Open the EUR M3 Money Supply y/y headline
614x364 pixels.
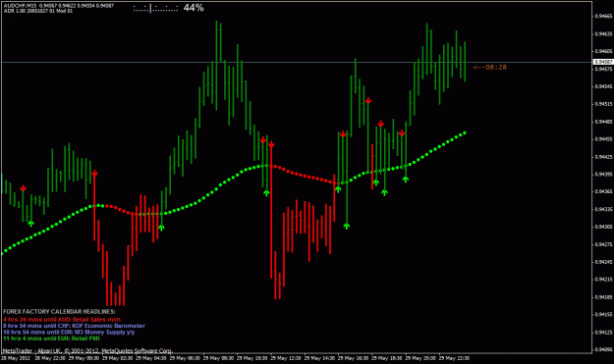click(x=69, y=332)
